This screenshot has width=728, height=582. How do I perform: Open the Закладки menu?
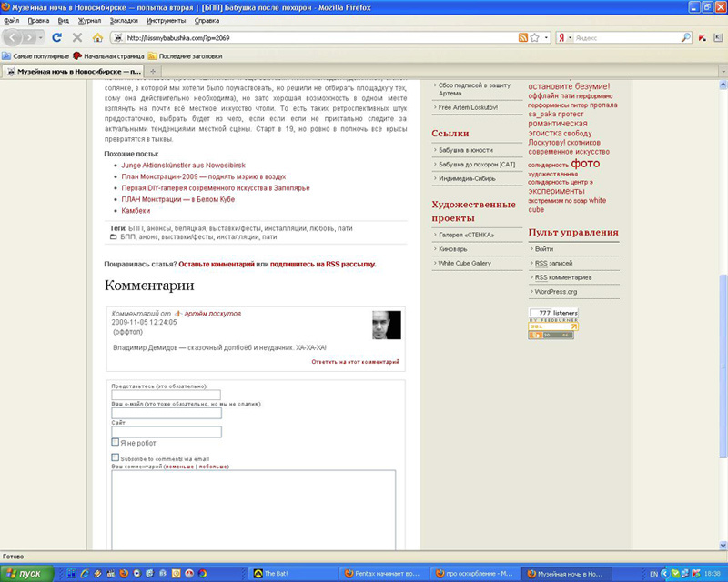[124, 20]
